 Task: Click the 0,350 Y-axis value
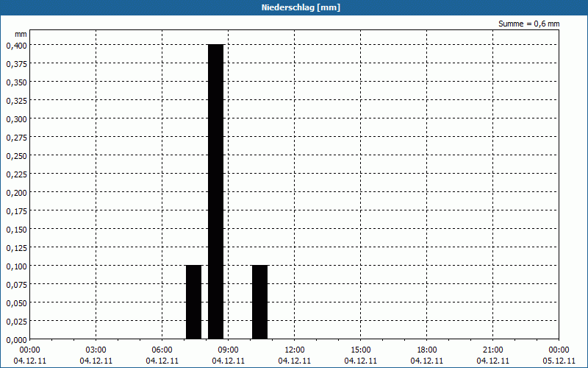coord(16,82)
